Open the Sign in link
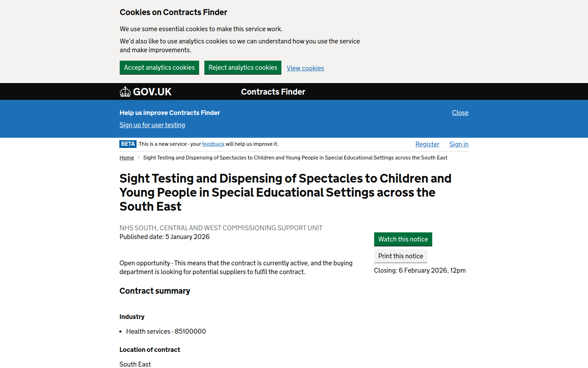The height and width of the screenshot is (368, 588). (x=458, y=144)
